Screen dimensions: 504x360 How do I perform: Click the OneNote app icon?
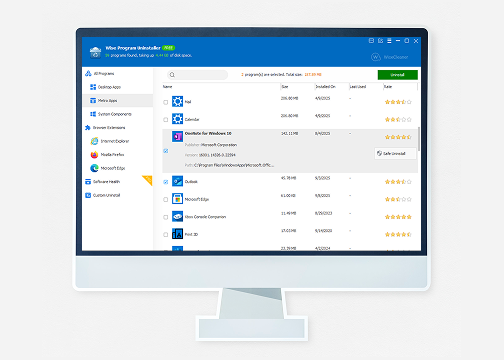tap(177, 136)
